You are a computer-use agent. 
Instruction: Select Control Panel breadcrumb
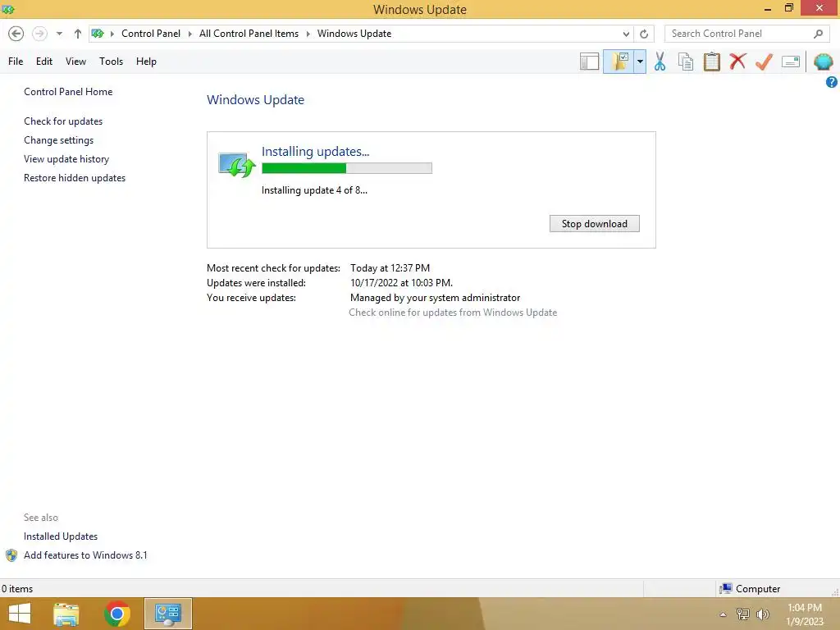pos(151,34)
